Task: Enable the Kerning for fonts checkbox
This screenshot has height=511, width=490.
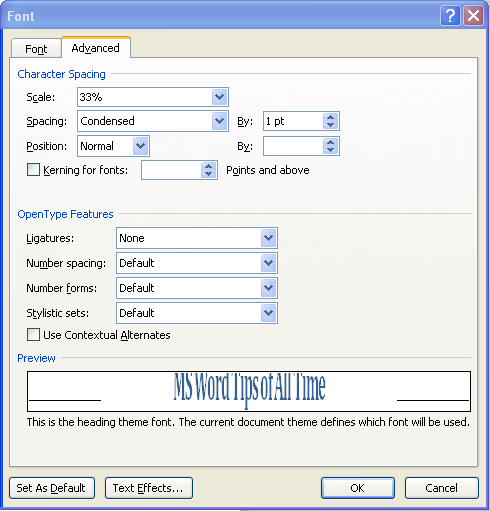Action: point(33,170)
